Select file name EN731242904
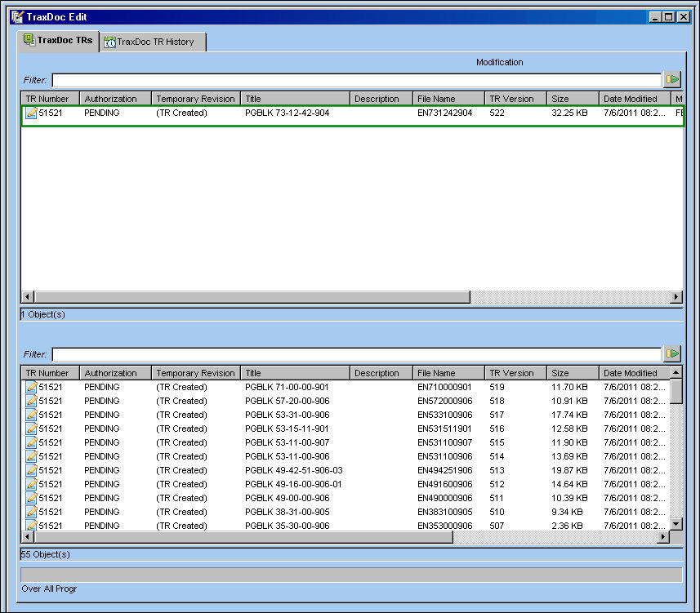This screenshot has width=700, height=613. pyautogui.click(x=444, y=113)
